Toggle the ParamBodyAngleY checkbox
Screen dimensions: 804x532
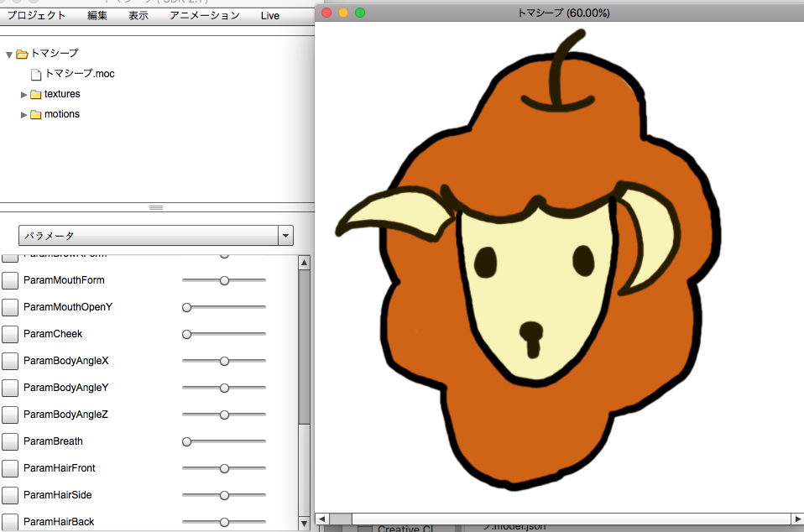(x=10, y=388)
